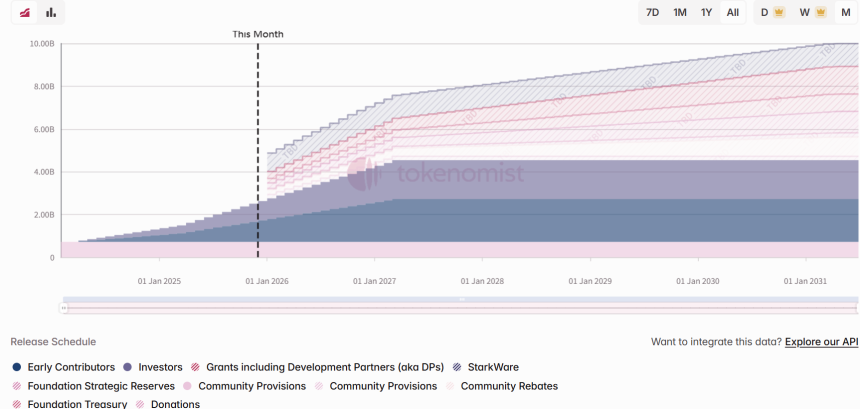
Task: Select the M monthly interval
Action: [845, 13]
